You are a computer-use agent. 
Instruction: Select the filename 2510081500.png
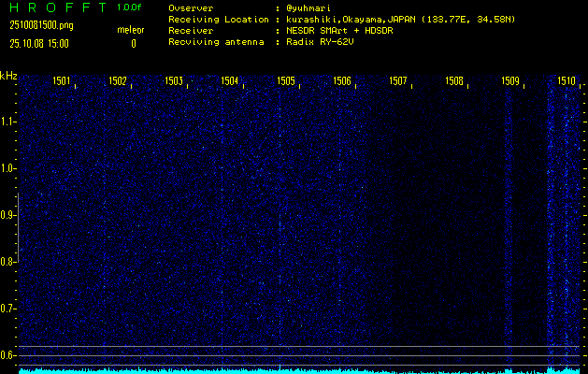[x=41, y=25]
